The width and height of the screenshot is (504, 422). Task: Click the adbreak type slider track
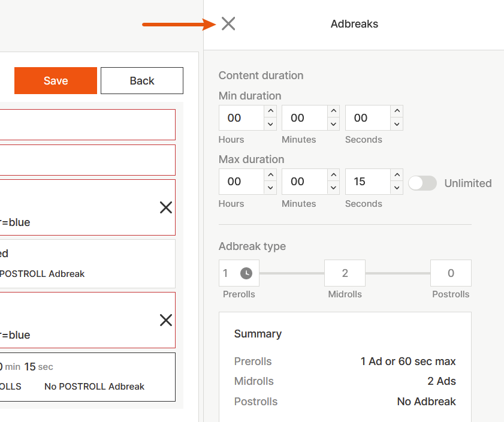[x=291, y=273]
